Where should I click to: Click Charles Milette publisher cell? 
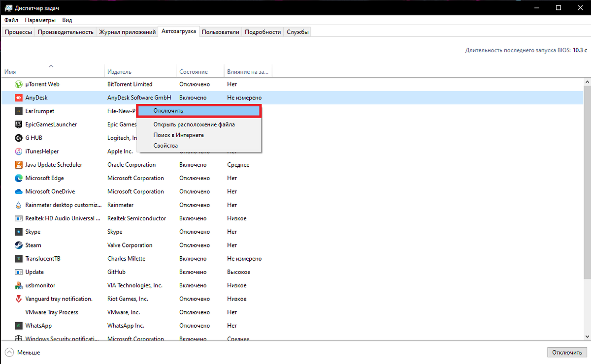coord(127,258)
